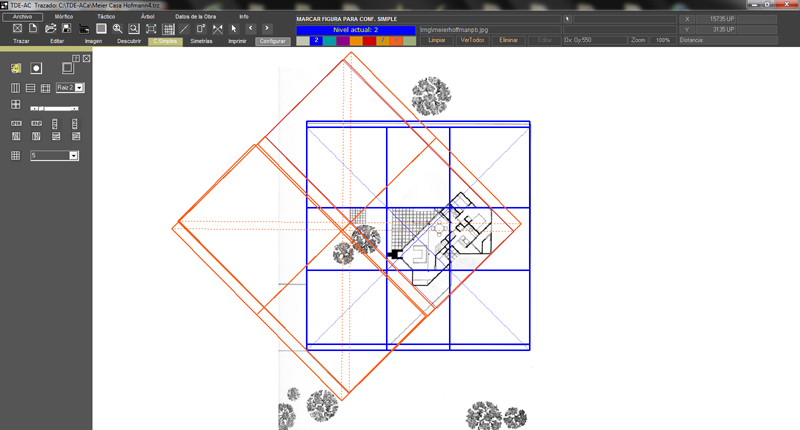800x430 pixels.
Task: Switch to the Editar tab
Action: 57,41
